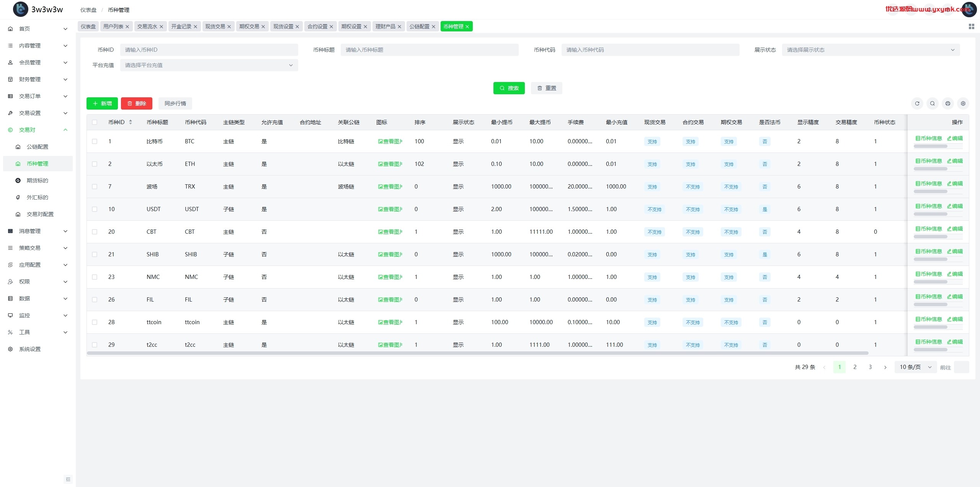View the icon image for the BTC row

pos(390,141)
